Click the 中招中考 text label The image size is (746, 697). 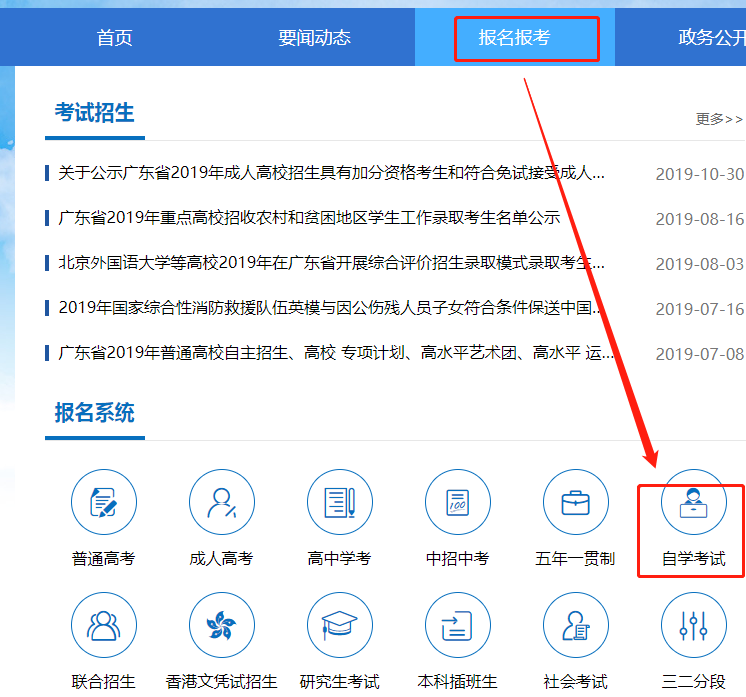click(458, 559)
